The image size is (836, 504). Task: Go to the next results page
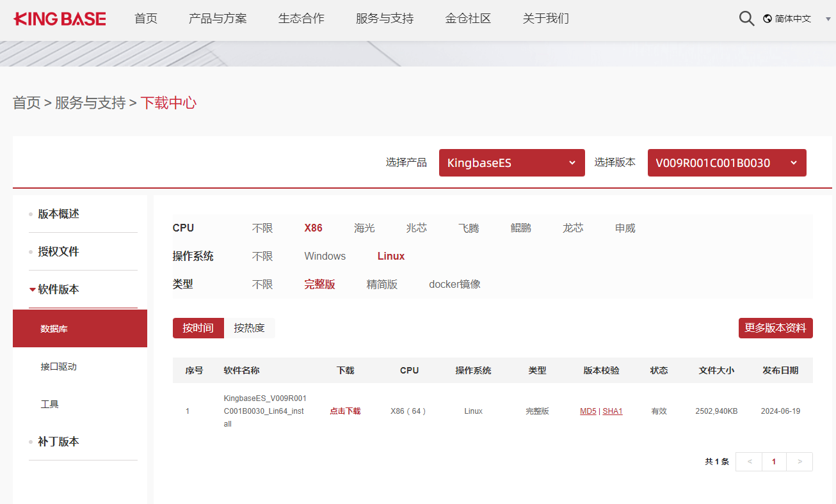[800, 462]
